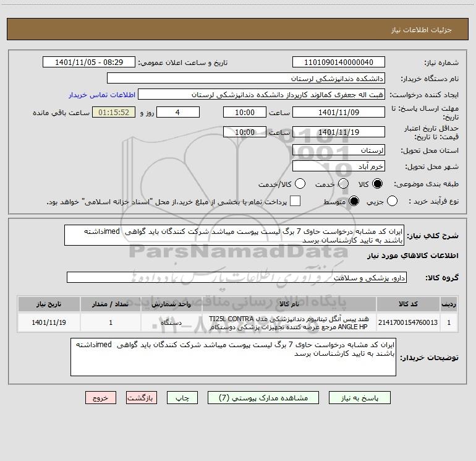This screenshot has height=461, width=476.
Task: Click the quantity cell showing 1
Action: [x=111, y=322]
